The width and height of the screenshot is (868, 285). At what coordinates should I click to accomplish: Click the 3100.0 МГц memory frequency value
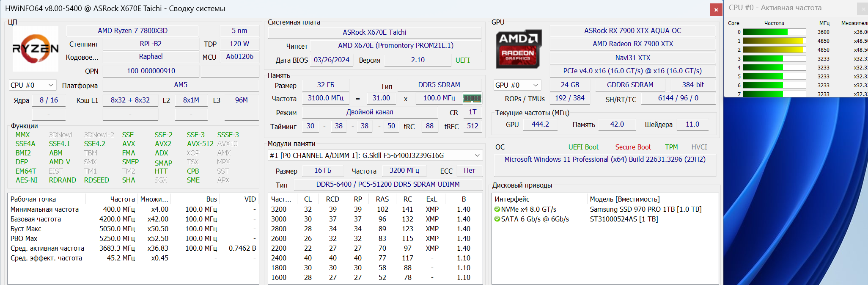tap(326, 98)
